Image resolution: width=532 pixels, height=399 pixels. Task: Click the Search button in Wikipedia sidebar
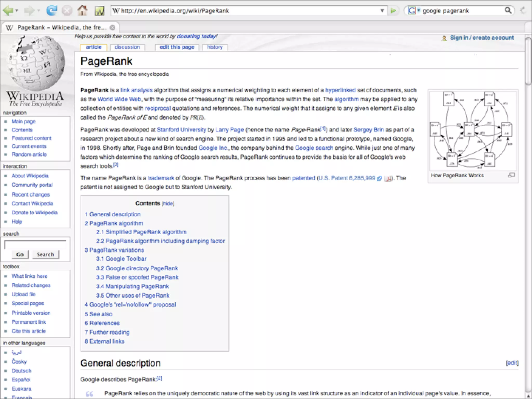click(45, 255)
